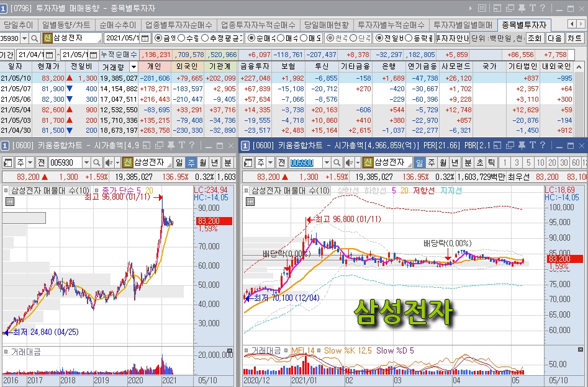588x387 pixels.
Task: Open speaker options dropdown arrow in right chart window
Action: point(358,162)
